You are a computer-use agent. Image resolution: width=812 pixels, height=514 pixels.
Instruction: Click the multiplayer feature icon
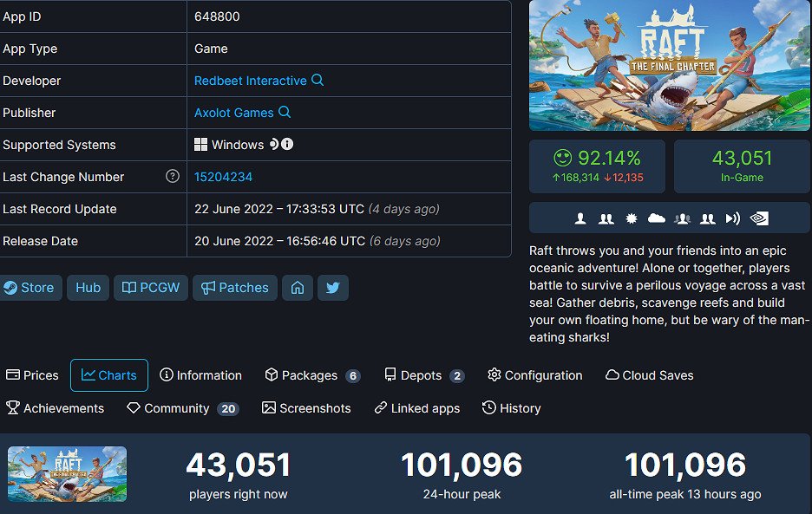pyautogui.click(x=606, y=218)
